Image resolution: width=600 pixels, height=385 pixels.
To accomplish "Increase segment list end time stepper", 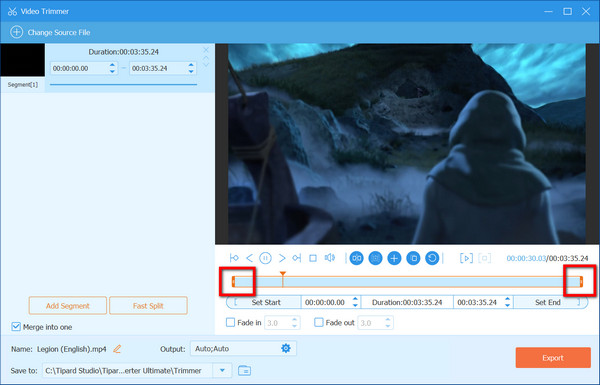I will pos(191,65).
